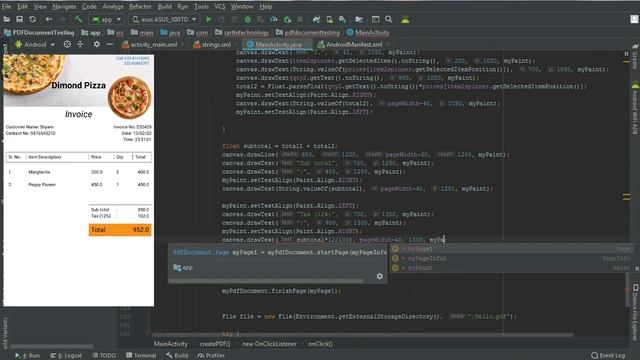The height and width of the screenshot is (360, 640).
Task: Switch to the activity_main.xml tab
Action: click(x=150, y=44)
